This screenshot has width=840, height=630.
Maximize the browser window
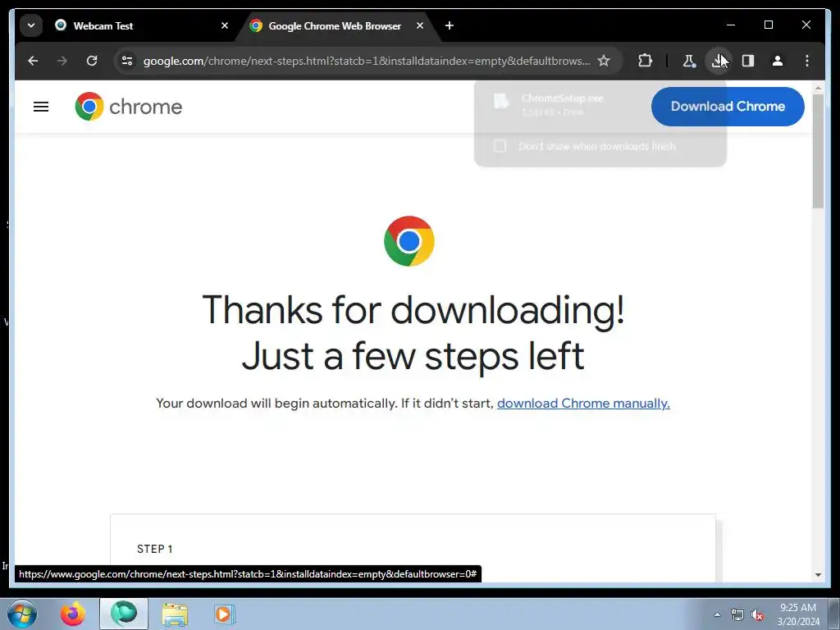[768, 25]
